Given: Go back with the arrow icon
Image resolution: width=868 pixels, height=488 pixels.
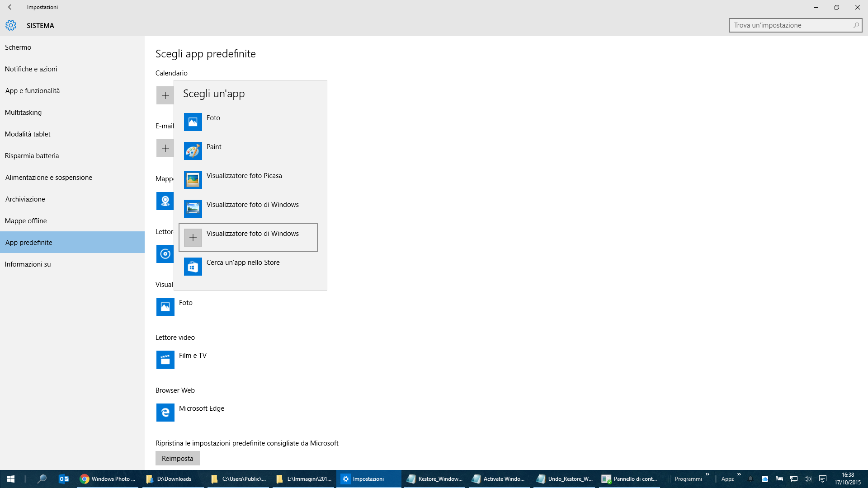Looking at the screenshot, I should 11,7.
